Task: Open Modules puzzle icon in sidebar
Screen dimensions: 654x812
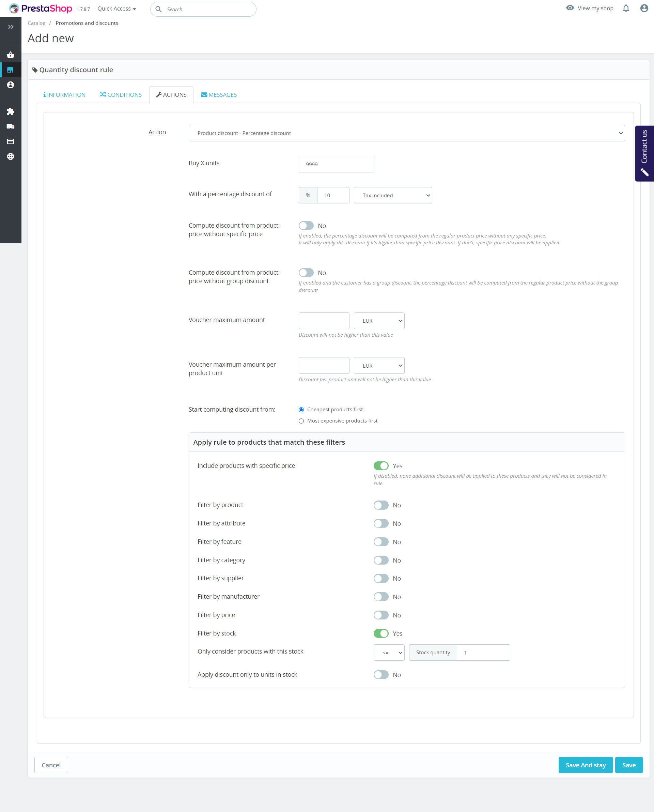Action: 11,111
